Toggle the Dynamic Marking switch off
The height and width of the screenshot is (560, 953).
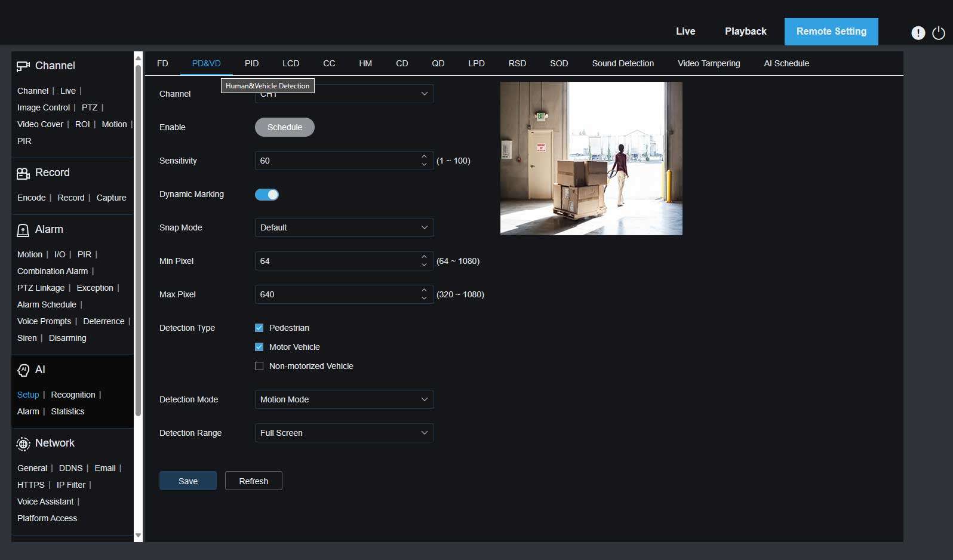click(x=267, y=195)
